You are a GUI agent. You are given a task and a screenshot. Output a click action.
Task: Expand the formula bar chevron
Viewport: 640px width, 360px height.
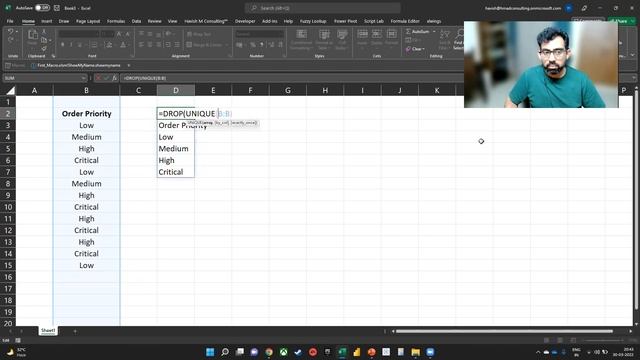tap(633, 78)
